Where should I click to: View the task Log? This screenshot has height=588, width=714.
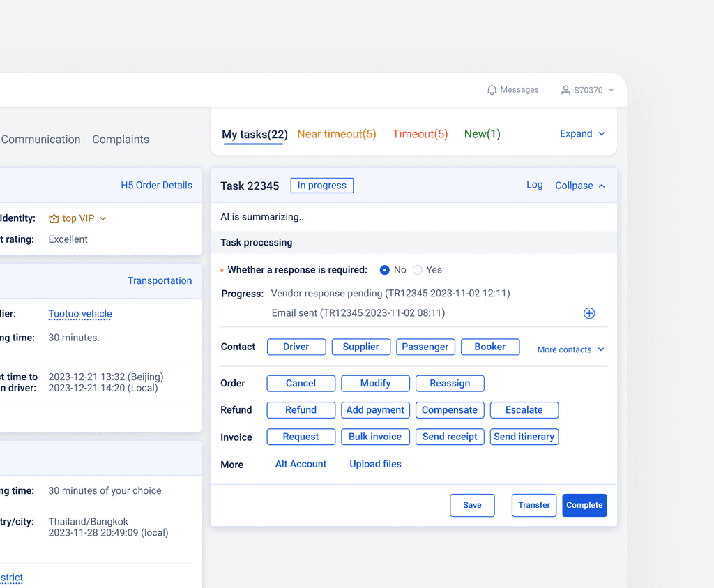(535, 185)
